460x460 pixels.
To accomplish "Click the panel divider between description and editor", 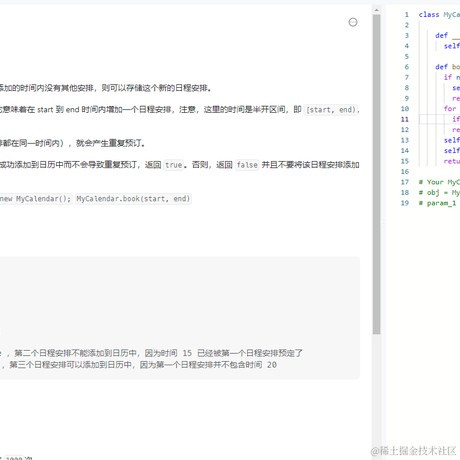I will (x=383, y=224).
